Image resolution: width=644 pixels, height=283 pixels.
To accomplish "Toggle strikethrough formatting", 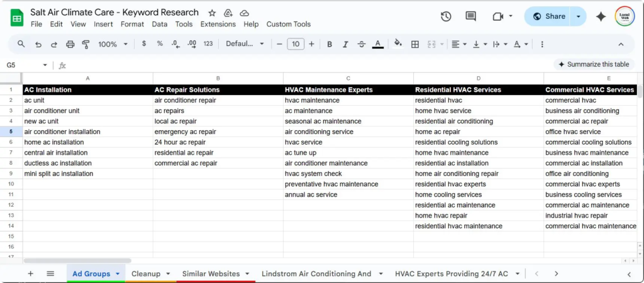I will point(361,44).
